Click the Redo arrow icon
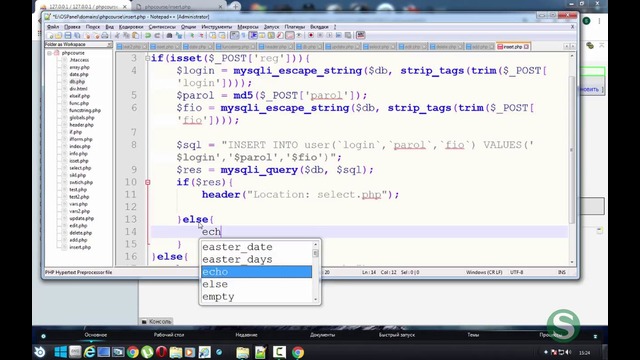This screenshot has width=640, height=360. pos(157,36)
